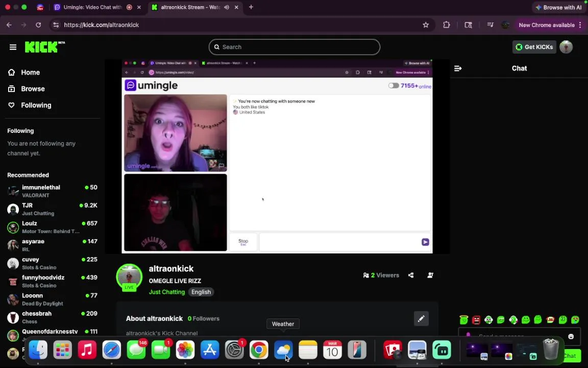Open the user profile avatar menu

click(x=566, y=47)
